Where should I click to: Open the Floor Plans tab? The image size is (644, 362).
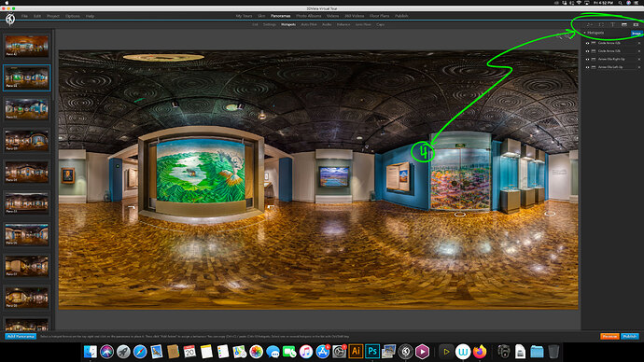click(380, 16)
